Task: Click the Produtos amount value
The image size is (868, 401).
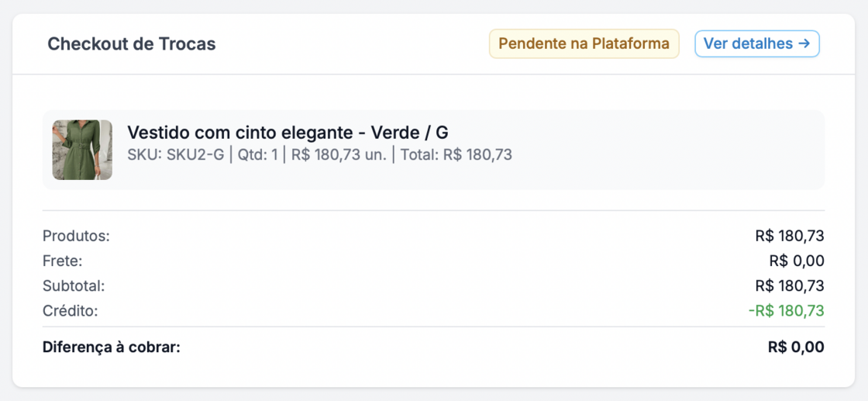Action: (x=789, y=236)
